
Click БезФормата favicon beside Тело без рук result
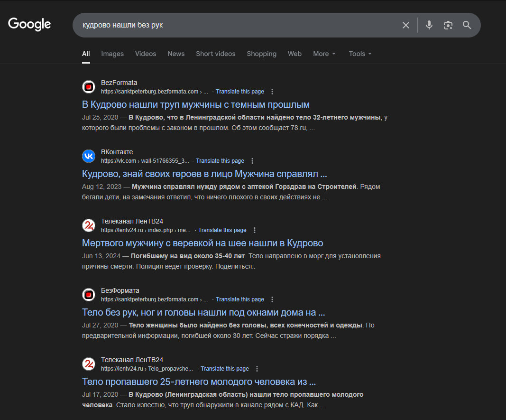click(89, 295)
